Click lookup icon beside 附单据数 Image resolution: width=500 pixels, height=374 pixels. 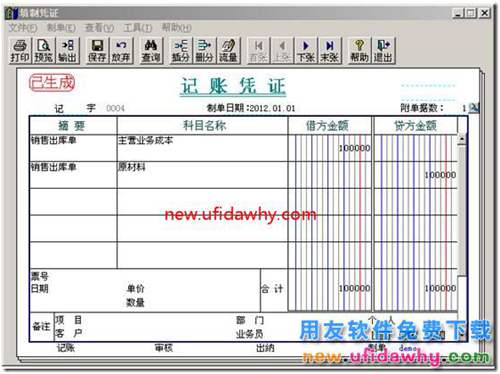(x=474, y=107)
